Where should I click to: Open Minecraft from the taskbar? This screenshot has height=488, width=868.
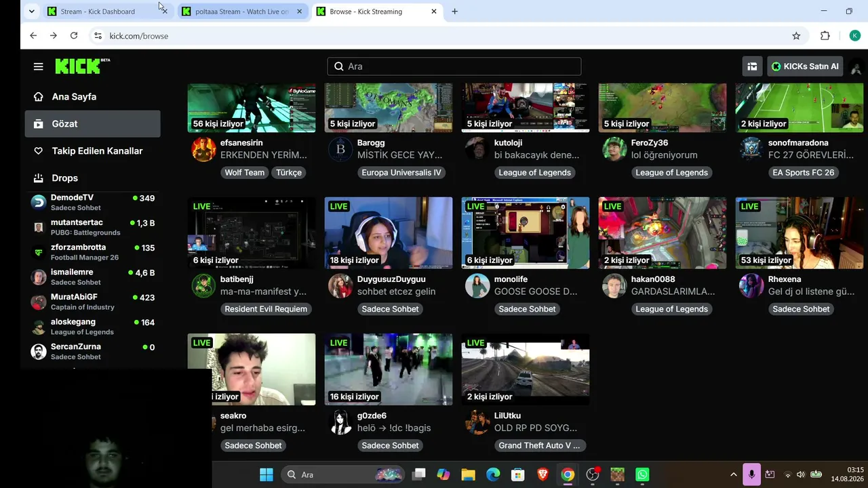(x=617, y=474)
